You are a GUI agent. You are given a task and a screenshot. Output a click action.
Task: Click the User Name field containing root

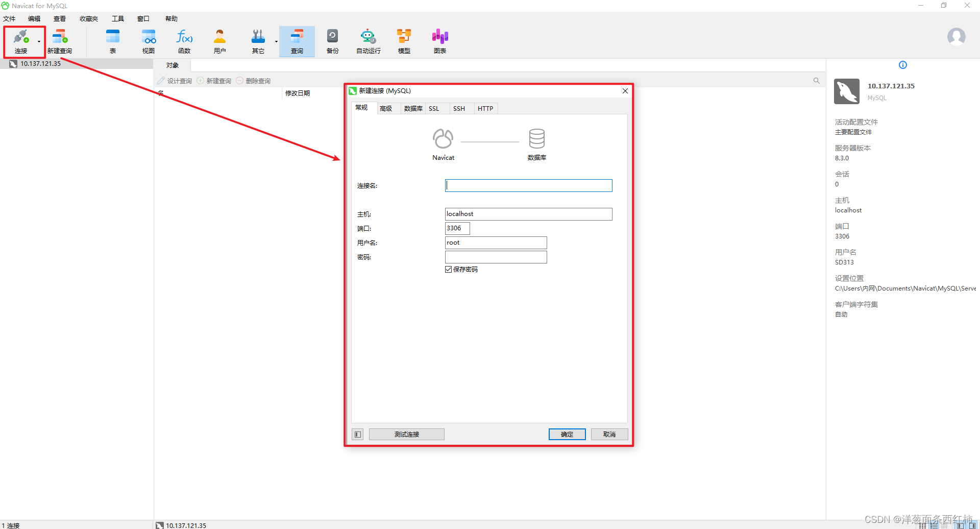coord(496,243)
